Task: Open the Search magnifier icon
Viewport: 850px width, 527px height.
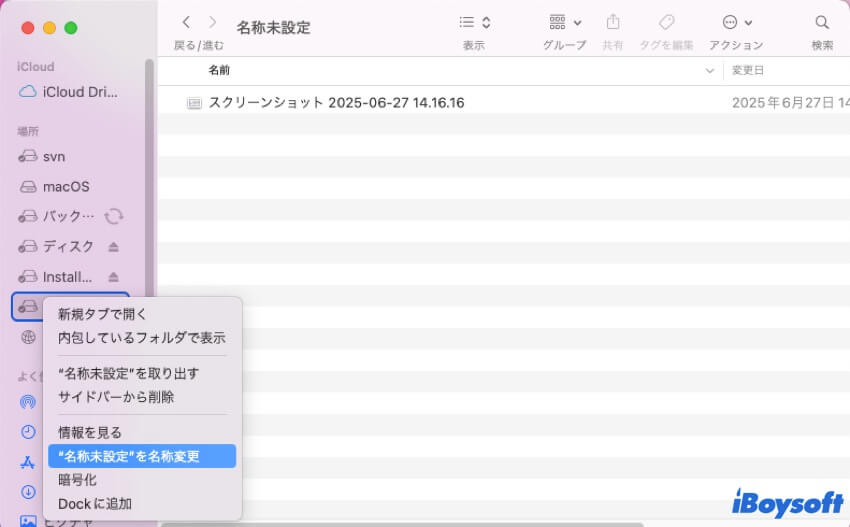Action: pyautogui.click(x=822, y=22)
